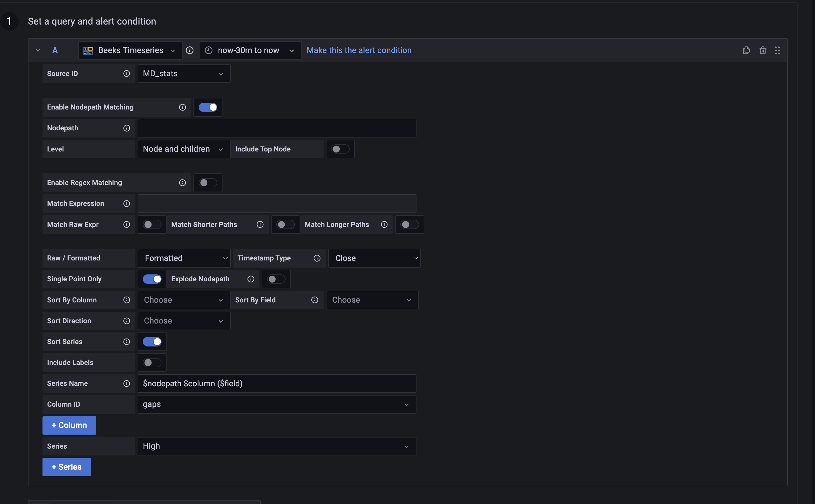Delete query A with trash icon
Screen dimensions: 815x504
(x=763, y=50)
